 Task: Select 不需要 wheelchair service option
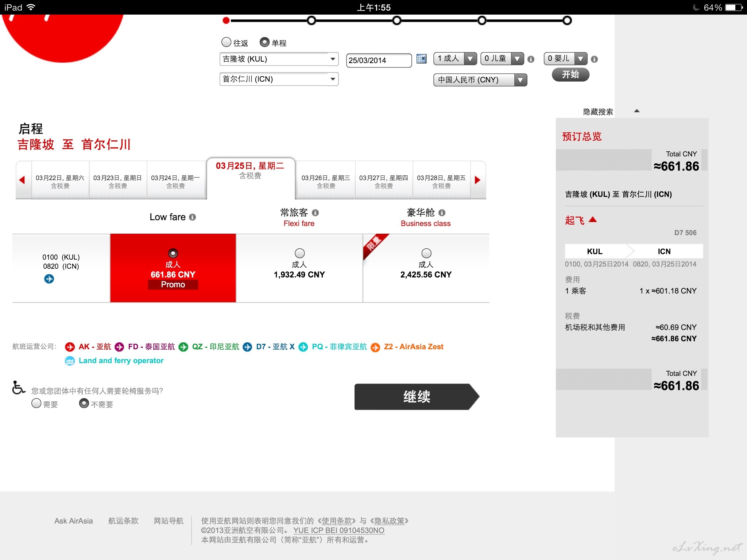pos(84,403)
